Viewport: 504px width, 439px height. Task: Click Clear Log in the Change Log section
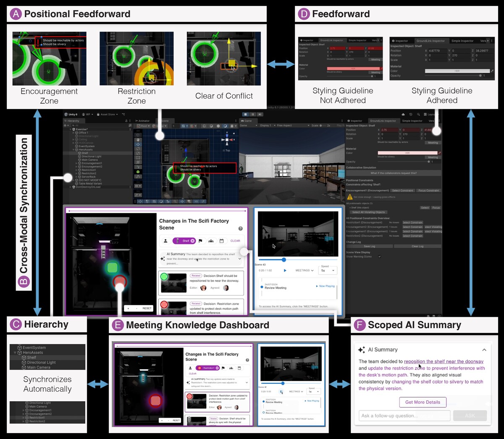[417, 246]
